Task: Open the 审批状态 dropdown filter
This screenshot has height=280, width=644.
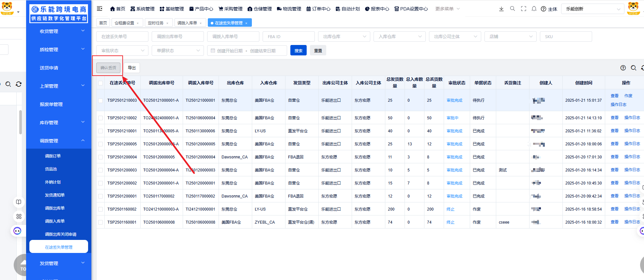Action: tap(122, 51)
